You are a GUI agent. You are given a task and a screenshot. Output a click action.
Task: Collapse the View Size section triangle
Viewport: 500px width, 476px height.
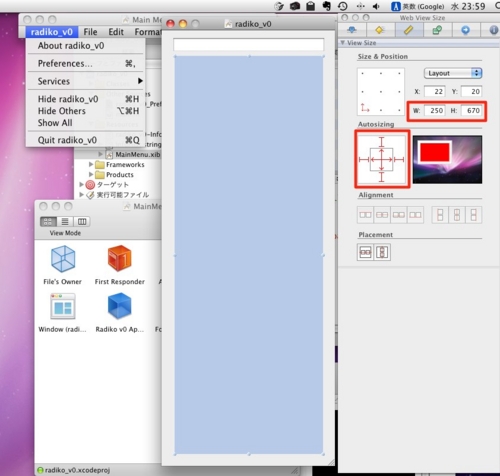coord(342,43)
